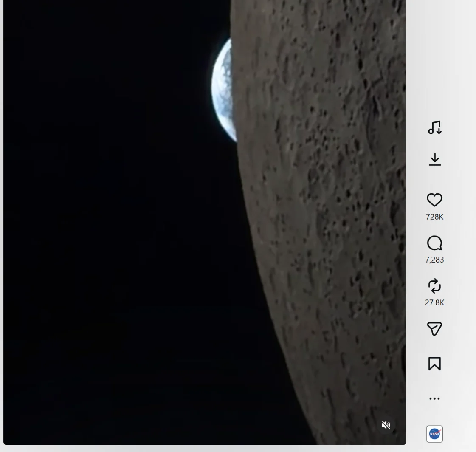
Task: Open more options three-dot menu
Action: [x=434, y=398]
